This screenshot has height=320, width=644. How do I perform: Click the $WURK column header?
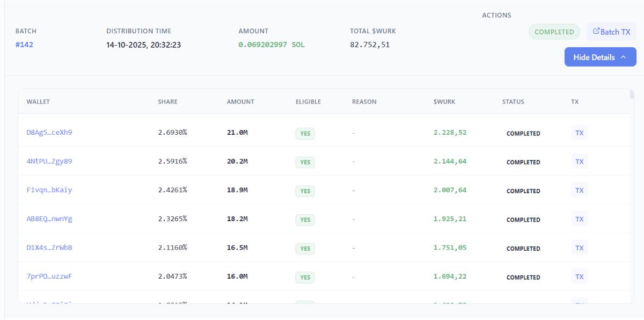click(444, 101)
